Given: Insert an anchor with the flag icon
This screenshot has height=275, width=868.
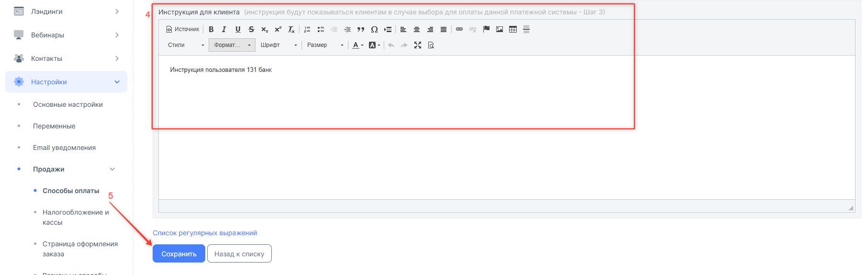Looking at the screenshot, I should click(x=486, y=29).
